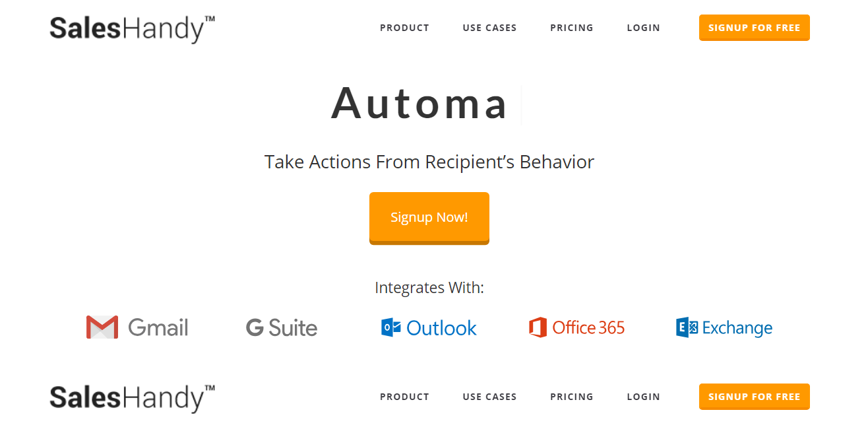
Task: Select Use Cases in the lower navbar
Action: pos(489,397)
